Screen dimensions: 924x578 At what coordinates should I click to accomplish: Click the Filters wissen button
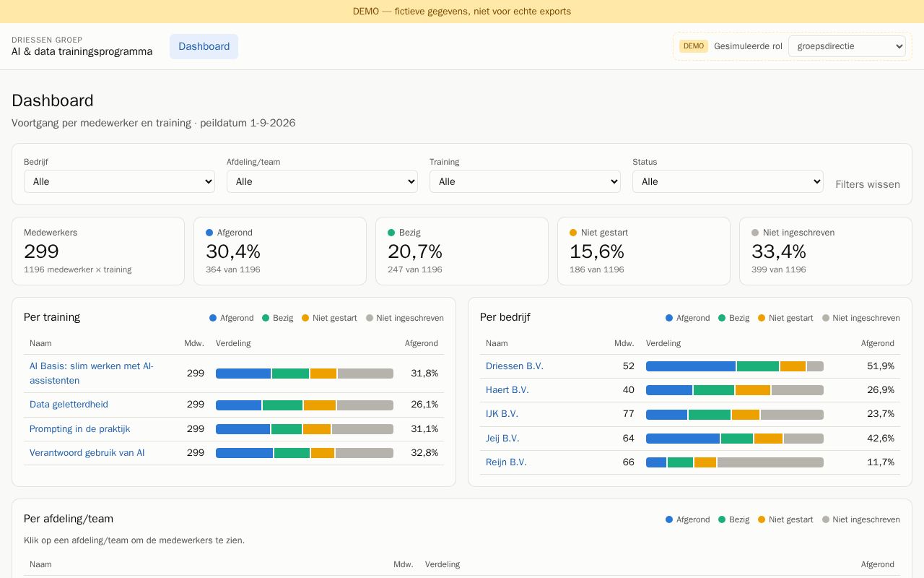(868, 184)
